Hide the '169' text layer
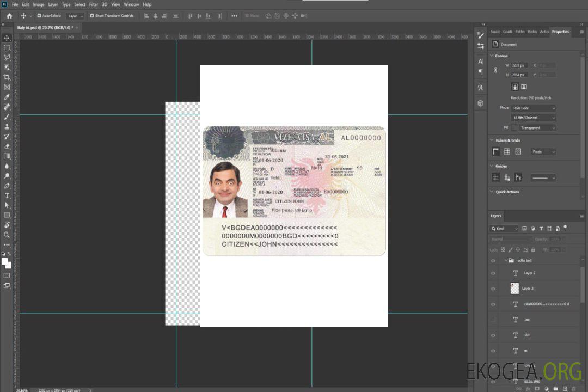 (x=493, y=335)
